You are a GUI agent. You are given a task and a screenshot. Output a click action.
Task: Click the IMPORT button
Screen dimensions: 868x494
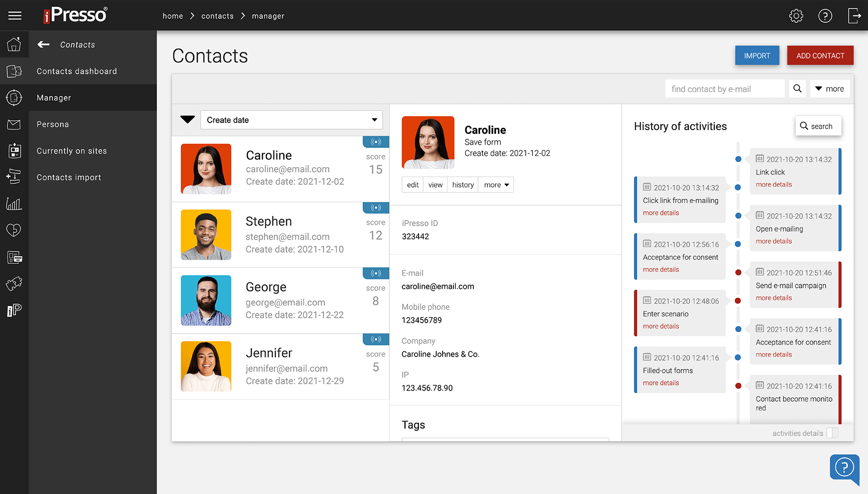(x=757, y=56)
